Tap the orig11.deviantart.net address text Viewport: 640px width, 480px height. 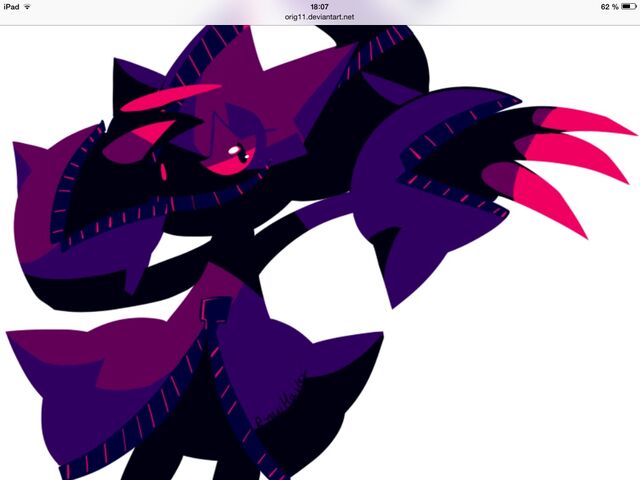(x=320, y=17)
